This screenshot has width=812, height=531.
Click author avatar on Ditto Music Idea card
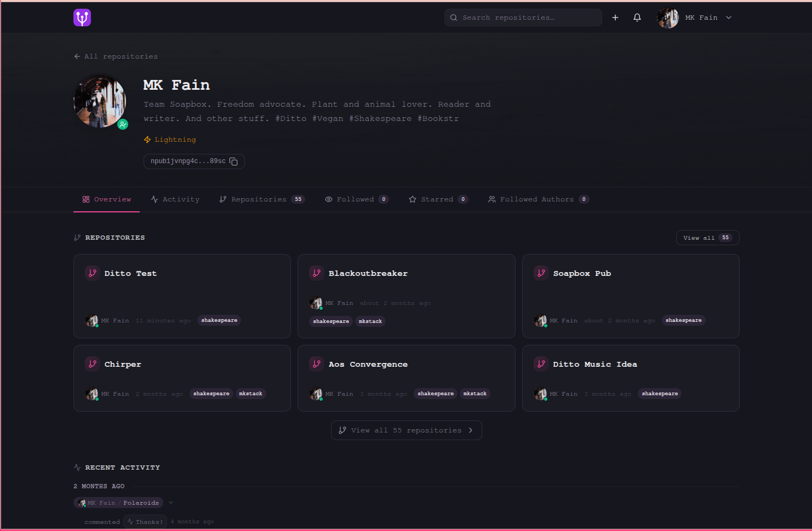[x=540, y=394]
